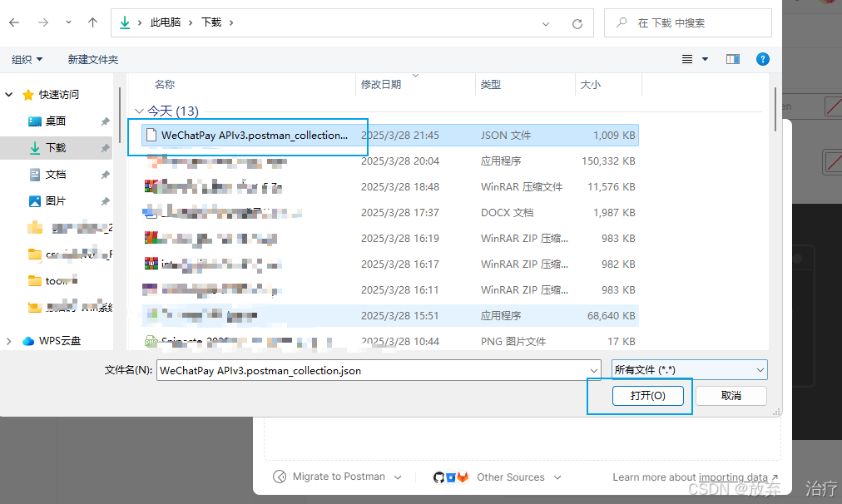Image resolution: width=842 pixels, height=504 pixels.
Task: Go up one folder level
Action: (92, 22)
